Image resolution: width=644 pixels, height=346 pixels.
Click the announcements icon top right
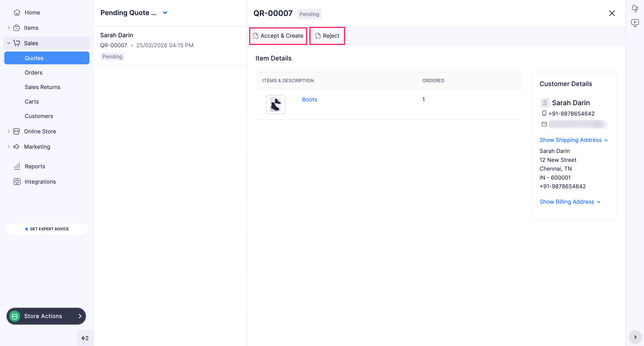(x=635, y=9)
